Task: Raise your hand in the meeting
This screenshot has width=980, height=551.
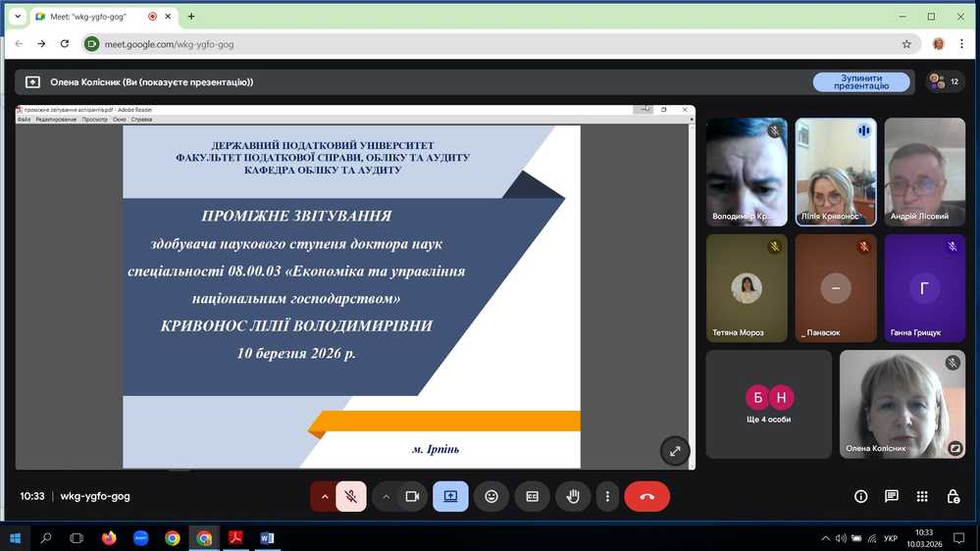Action: coord(573,497)
